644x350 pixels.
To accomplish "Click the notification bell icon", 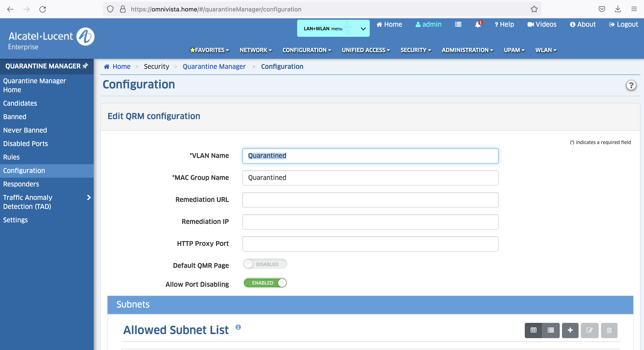I will [478, 24].
